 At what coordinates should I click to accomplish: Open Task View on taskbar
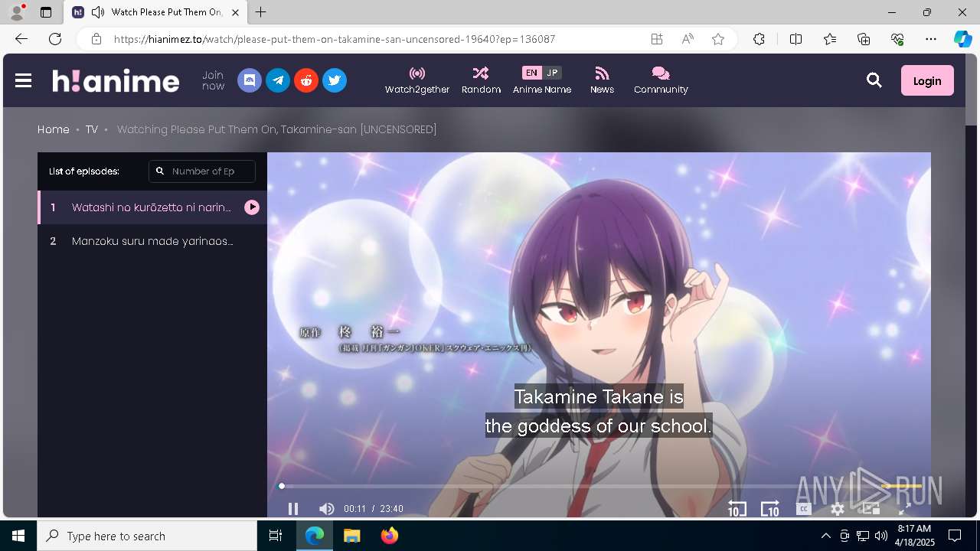pyautogui.click(x=276, y=536)
